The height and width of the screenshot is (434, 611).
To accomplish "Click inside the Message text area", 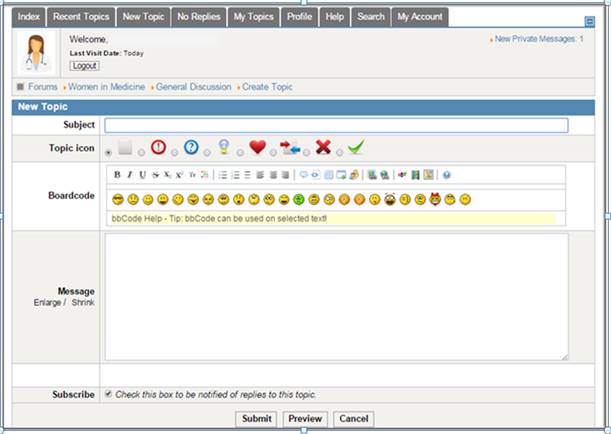I will click(337, 297).
